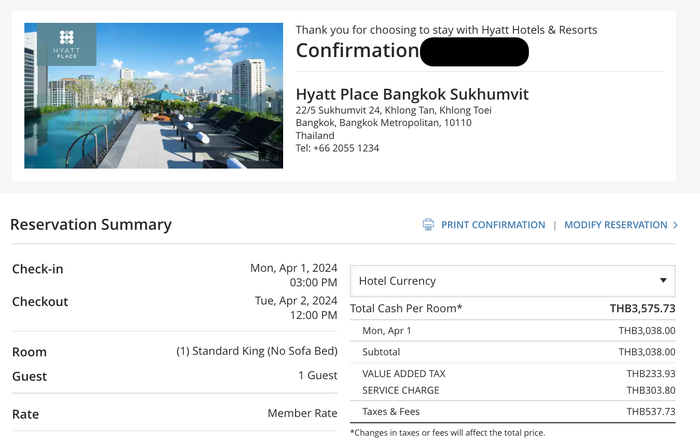Select the Subtotal amount THB3,038.00
This screenshot has height=444, width=700.
(646, 352)
